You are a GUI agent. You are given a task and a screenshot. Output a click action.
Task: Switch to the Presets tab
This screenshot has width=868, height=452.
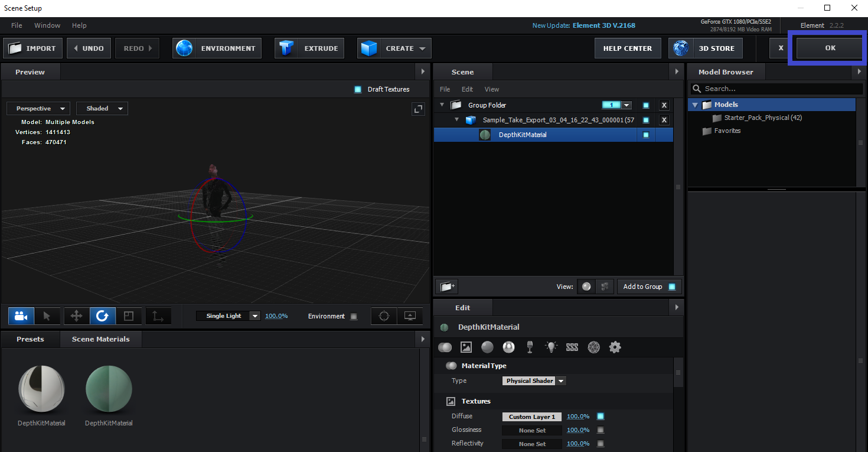[30, 339]
